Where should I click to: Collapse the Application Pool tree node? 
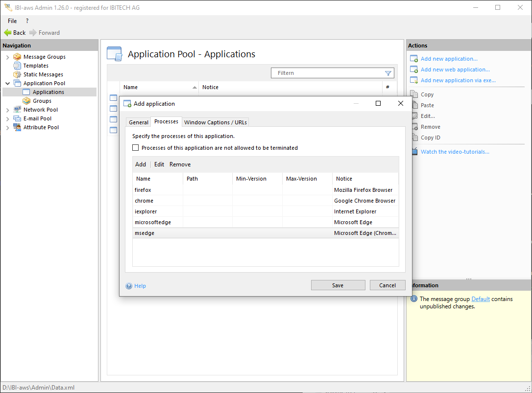click(8, 84)
